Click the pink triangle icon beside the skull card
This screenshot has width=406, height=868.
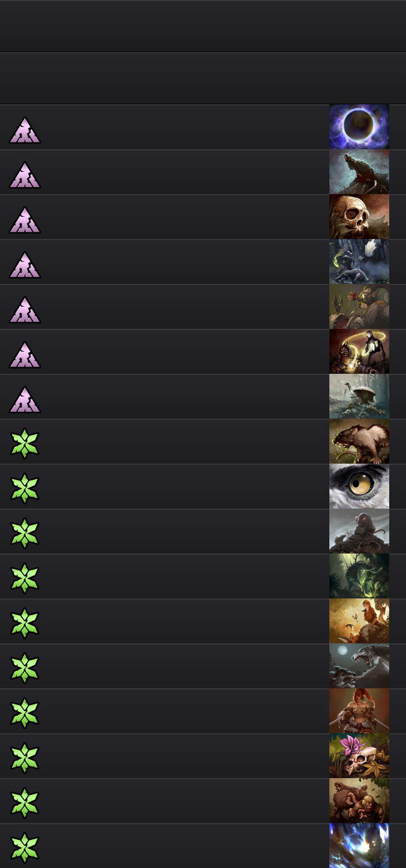[25, 220]
